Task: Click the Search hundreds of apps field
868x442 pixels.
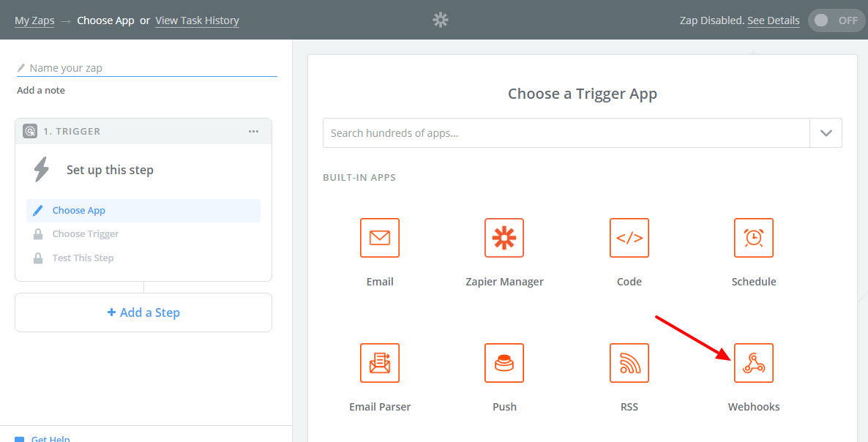Action: pyautogui.click(x=566, y=132)
